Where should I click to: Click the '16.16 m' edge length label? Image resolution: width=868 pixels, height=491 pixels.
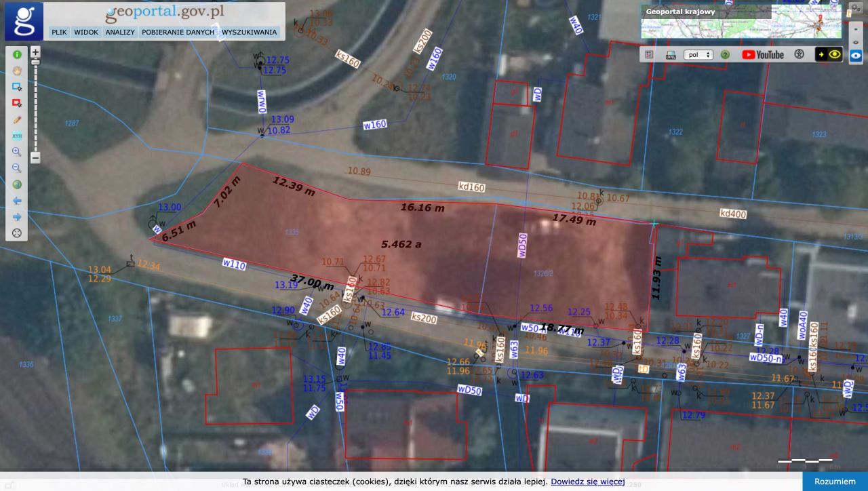422,207
